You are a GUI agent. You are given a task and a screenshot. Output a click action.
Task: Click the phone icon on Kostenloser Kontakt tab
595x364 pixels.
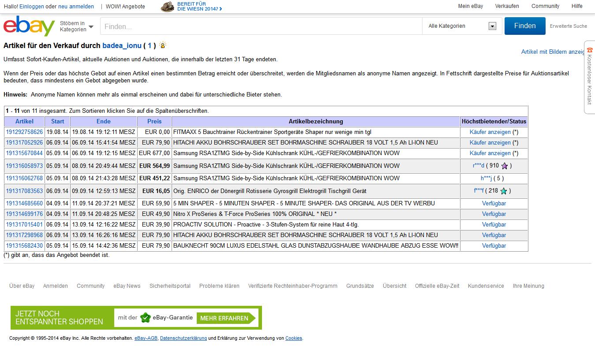click(x=590, y=50)
